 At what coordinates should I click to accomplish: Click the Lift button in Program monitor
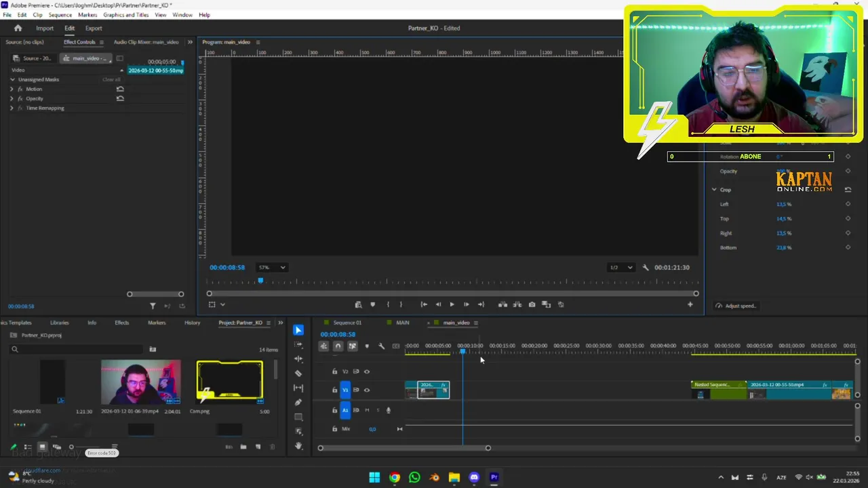click(502, 304)
